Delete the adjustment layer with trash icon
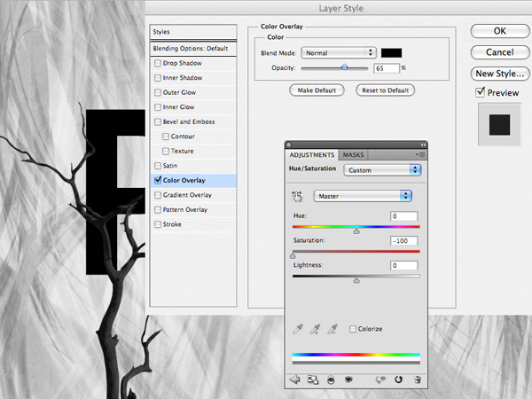The height and width of the screenshot is (399, 532). [x=418, y=379]
